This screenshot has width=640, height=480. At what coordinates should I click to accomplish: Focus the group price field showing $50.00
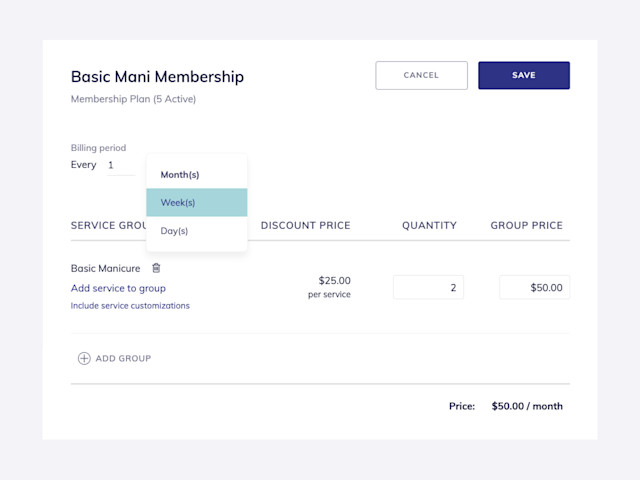click(x=534, y=287)
